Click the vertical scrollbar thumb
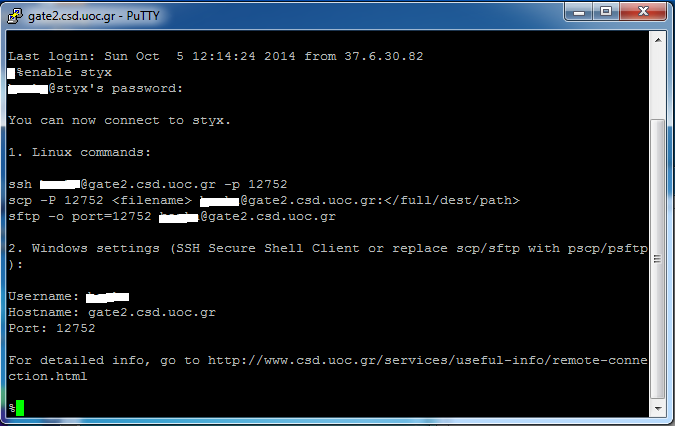The image size is (675, 426). pyautogui.click(x=658, y=259)
